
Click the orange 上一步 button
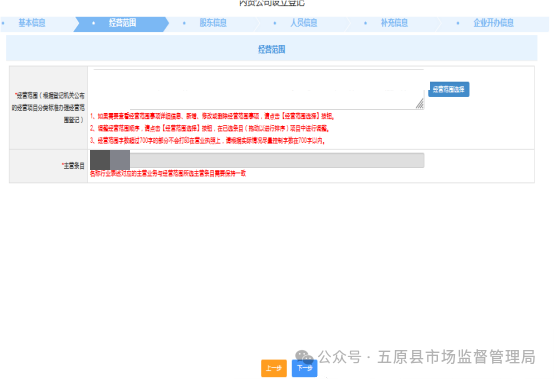click(274, 368)
